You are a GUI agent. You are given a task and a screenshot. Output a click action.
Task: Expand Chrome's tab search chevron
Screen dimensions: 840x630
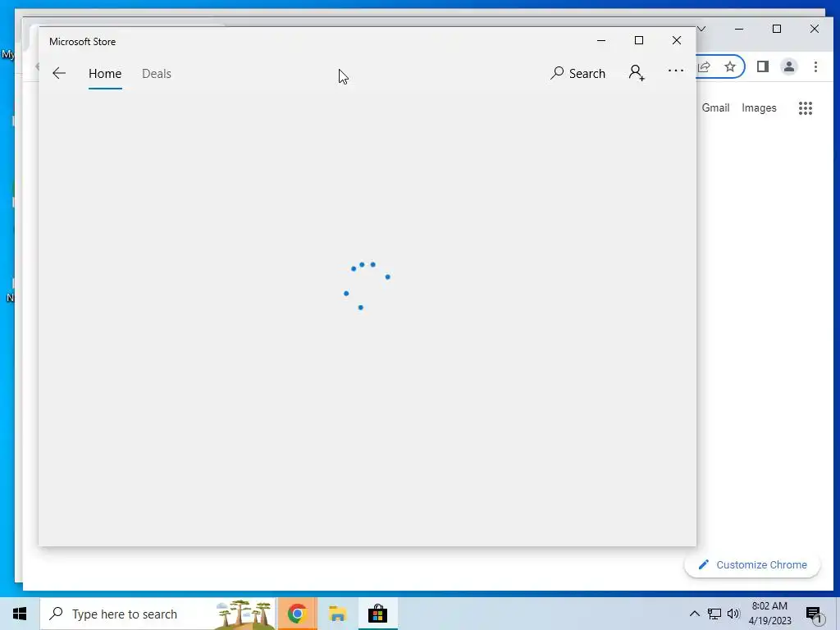point(702,29)
